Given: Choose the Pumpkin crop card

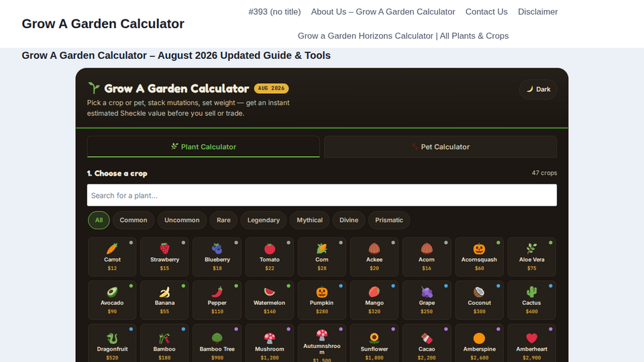Looking at the screenshot, I should click(322, 300).
